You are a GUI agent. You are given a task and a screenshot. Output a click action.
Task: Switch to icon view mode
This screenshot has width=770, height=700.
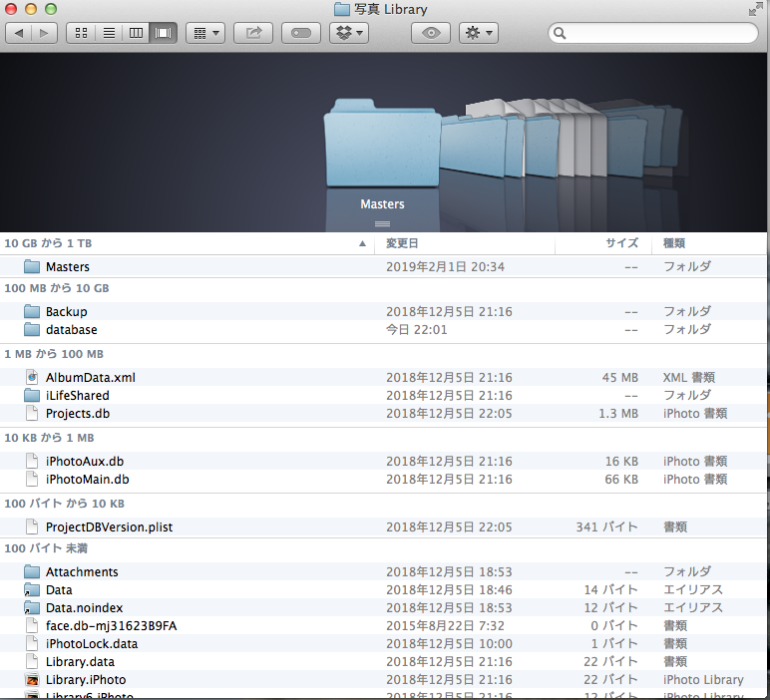point(80,33)
